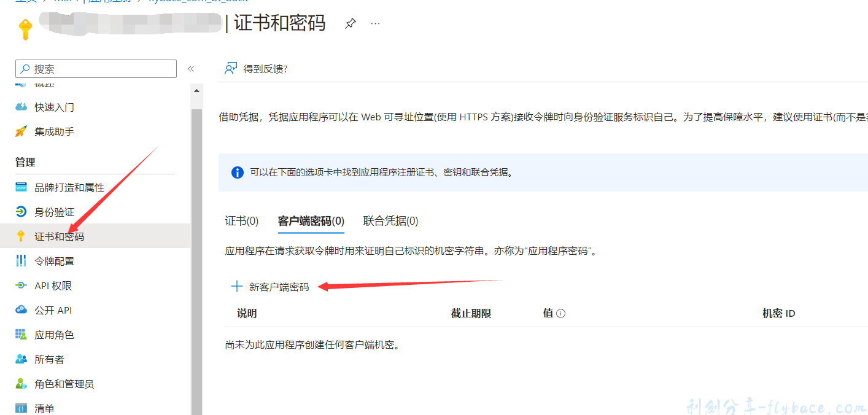Screen dimensions: 868x415
Task: Focus the sidebar 搜索 input field
Action: [x=96, y=69]
